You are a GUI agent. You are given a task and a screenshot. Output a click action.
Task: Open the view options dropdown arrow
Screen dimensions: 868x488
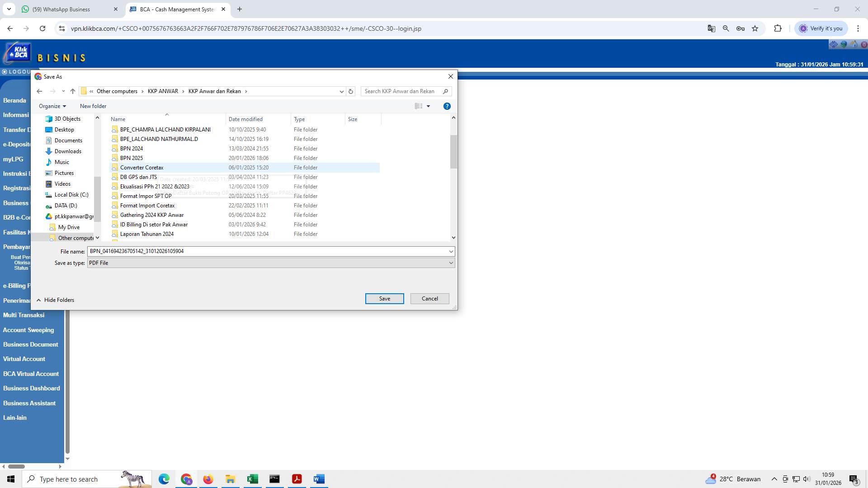(x=428, y=106)
